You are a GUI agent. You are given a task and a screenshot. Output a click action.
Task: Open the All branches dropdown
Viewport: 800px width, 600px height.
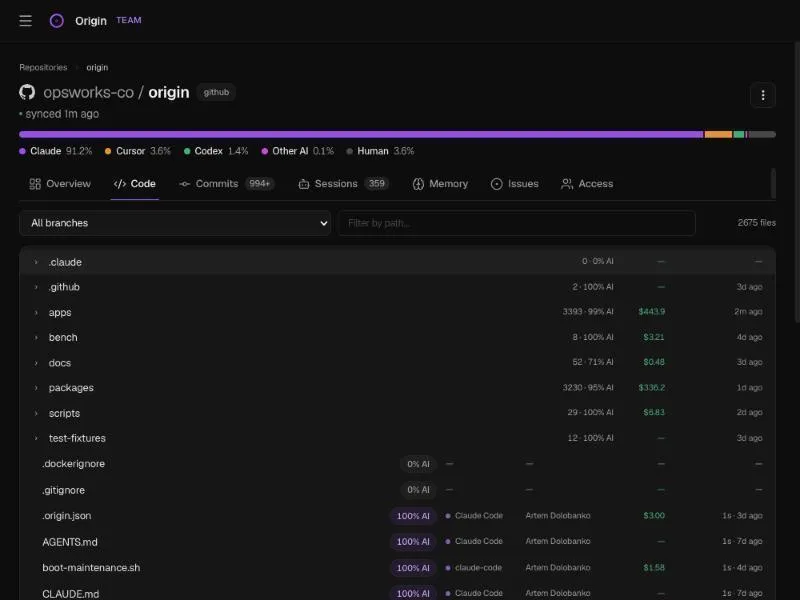tap(175, 223)
